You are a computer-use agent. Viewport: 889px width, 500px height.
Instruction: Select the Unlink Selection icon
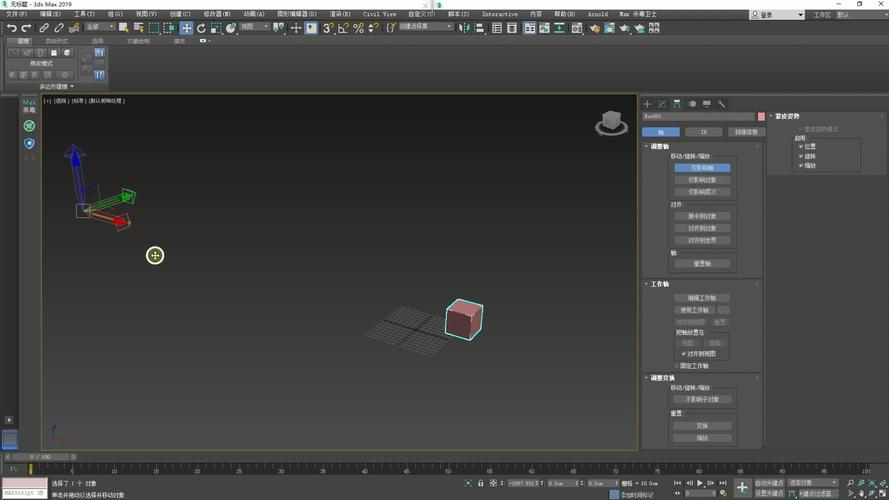(x=58, y=28)
